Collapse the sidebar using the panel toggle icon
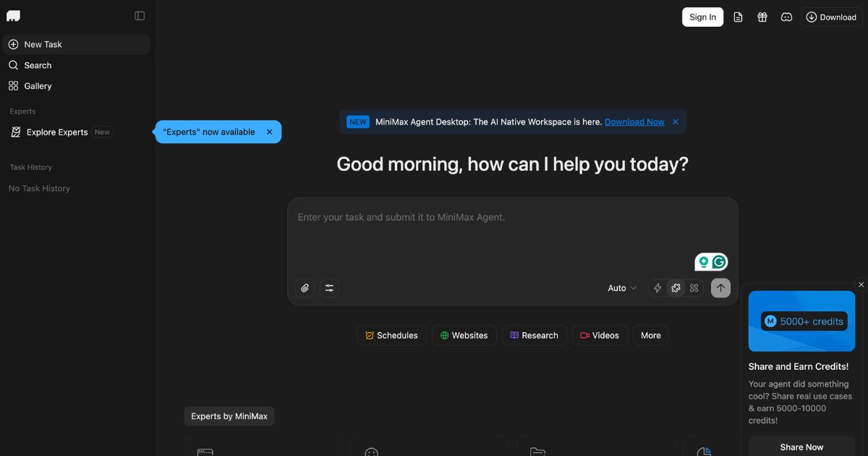868x456 pixels. point(140,16)
